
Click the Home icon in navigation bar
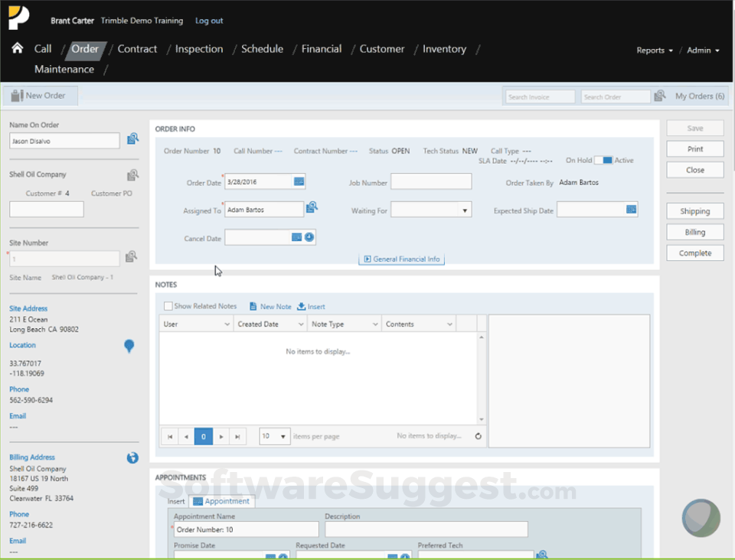17,48
